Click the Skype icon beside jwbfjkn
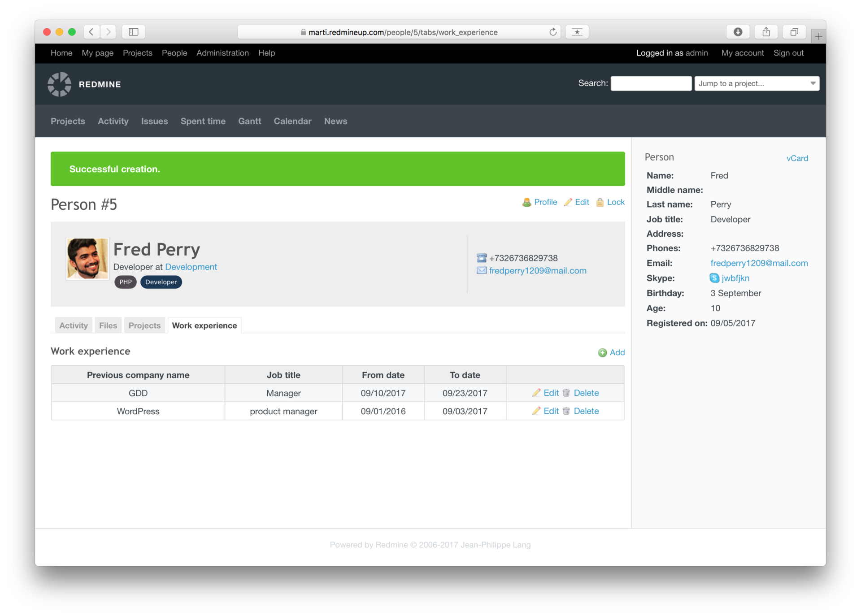Viewport: 861px width, 616px height. click(x=714, y=278)
